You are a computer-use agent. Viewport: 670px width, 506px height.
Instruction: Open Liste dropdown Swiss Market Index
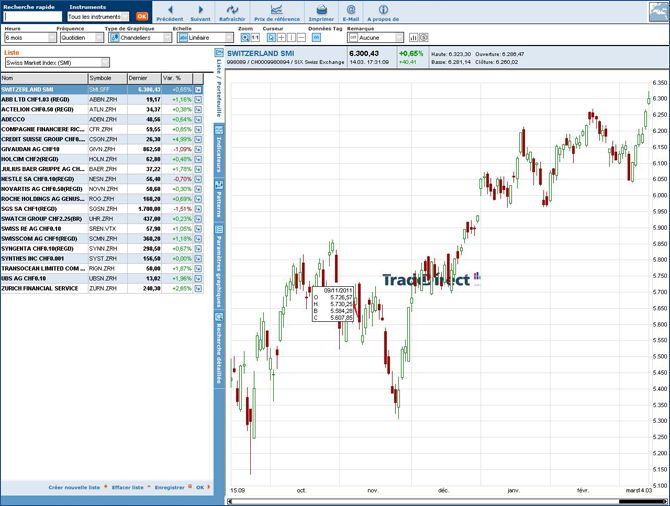click(57, 63)
